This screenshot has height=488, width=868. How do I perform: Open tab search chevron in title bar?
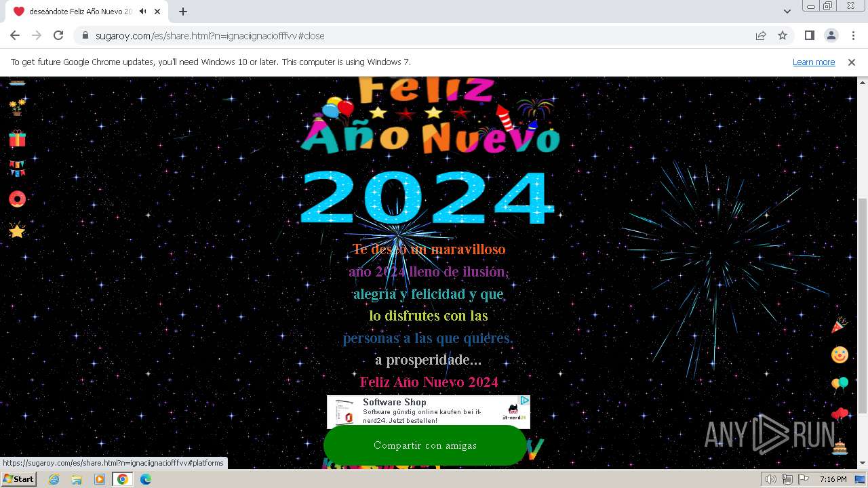[x=787, y=12]
